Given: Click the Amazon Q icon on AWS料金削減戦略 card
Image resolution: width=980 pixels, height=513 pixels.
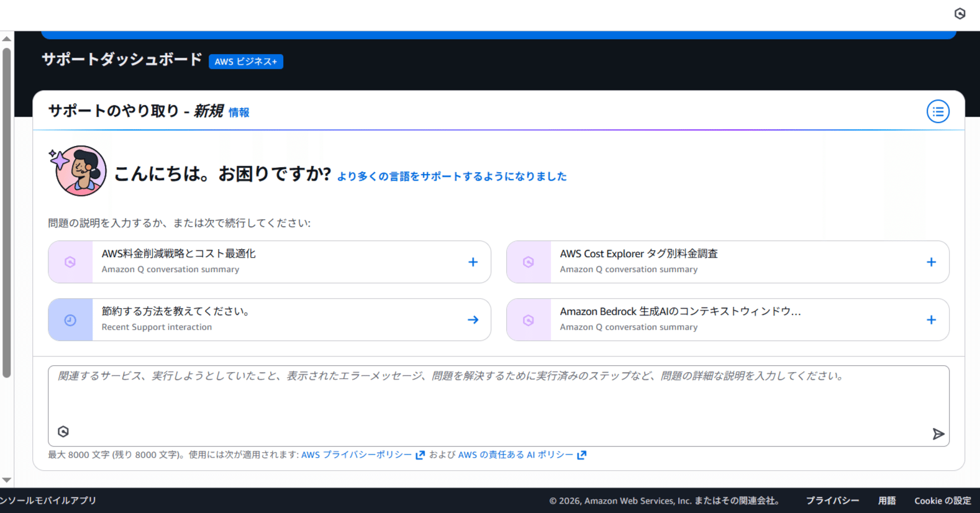Looking at the screenshot, I should coord(70,262).
